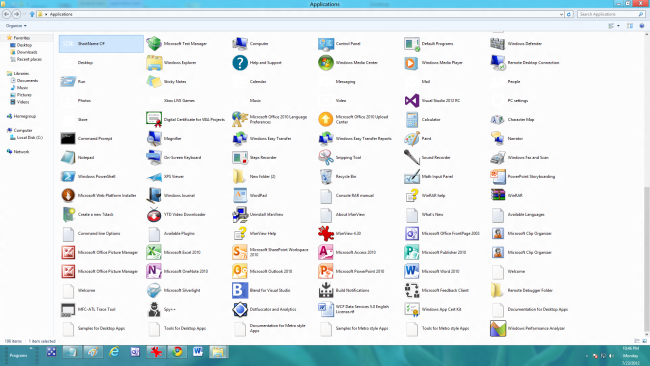Screen dimensions: 650x366
Task: Select Network in the navigation pane
Action: 21,151
